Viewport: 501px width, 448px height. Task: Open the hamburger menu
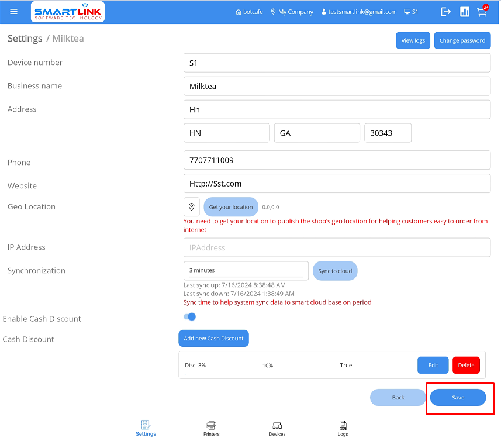(14, 12)
